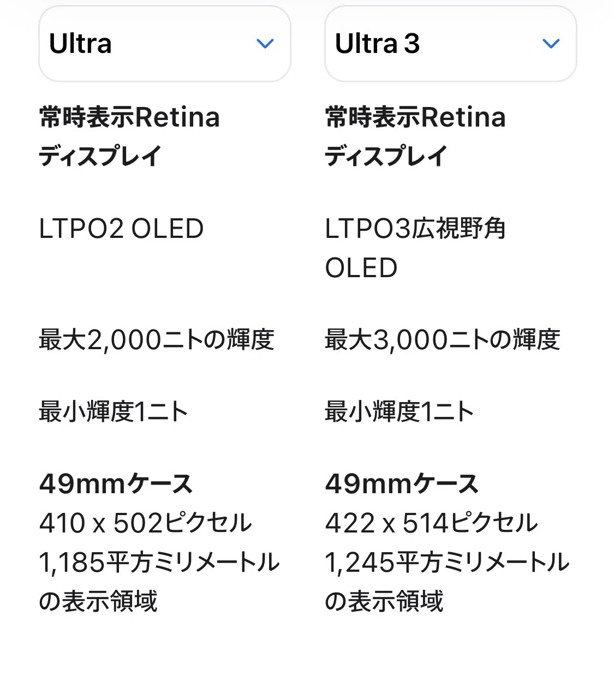Click 最小輝度1ニト in the Ultra column
The width and height of the screenshot is (614, 700).
click(x=114, y=411)
